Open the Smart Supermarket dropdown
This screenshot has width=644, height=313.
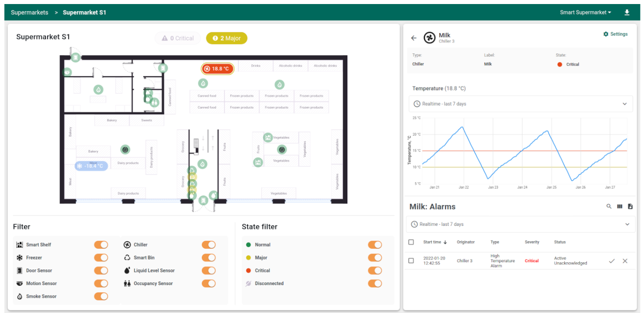coord(586,13)
